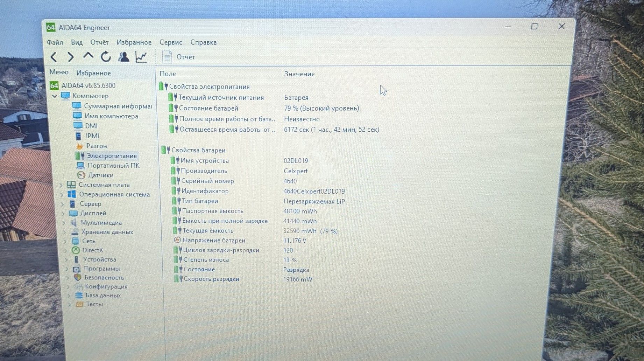
Task: Click the Отчёт toolbar button label
Action: 185,57
